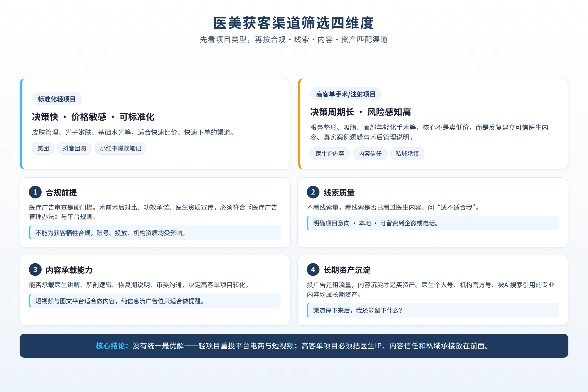Click the heading 决策周期长 · 风险感知高

[360, 112]
